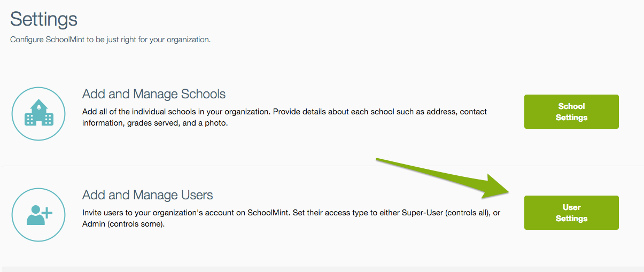Screen dimensions: 644x272
Task: Click the bell atop the school building icon
Action: [x=38, y=102]
